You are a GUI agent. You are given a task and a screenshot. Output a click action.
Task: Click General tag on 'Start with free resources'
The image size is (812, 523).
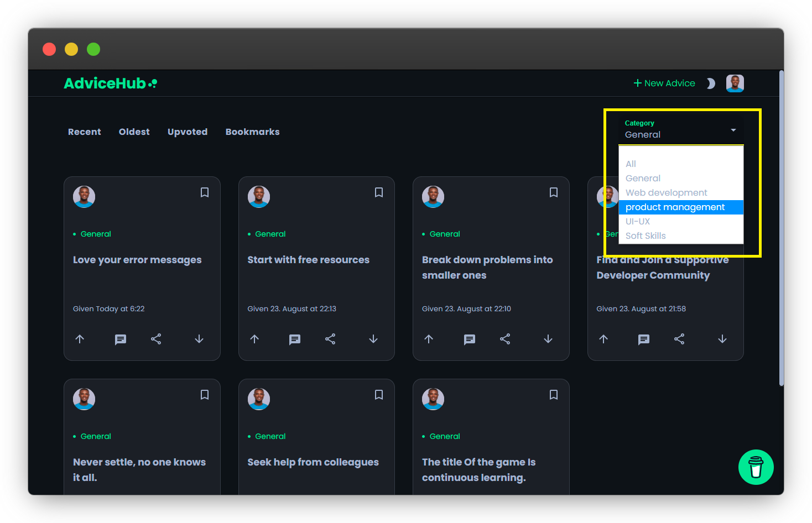click(x=270, y=234)
